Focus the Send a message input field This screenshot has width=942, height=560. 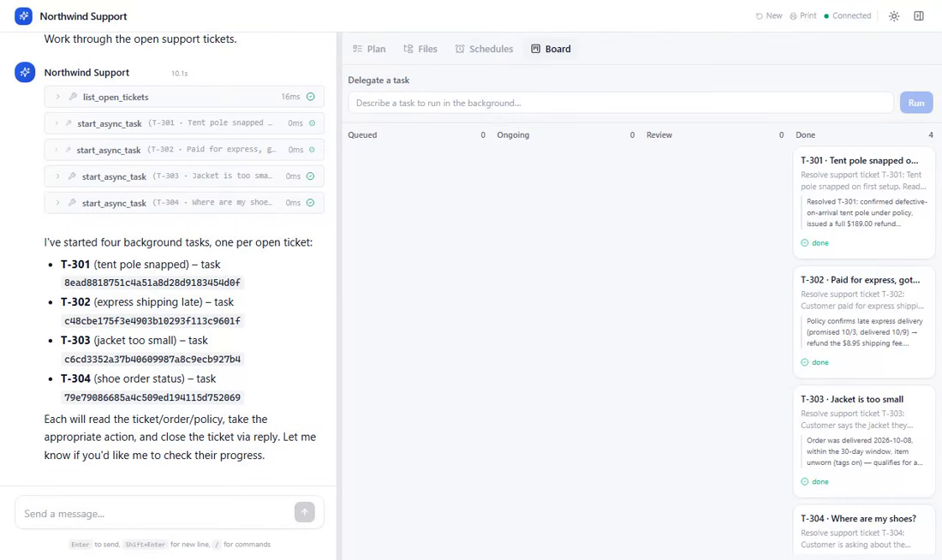point(156,513)
